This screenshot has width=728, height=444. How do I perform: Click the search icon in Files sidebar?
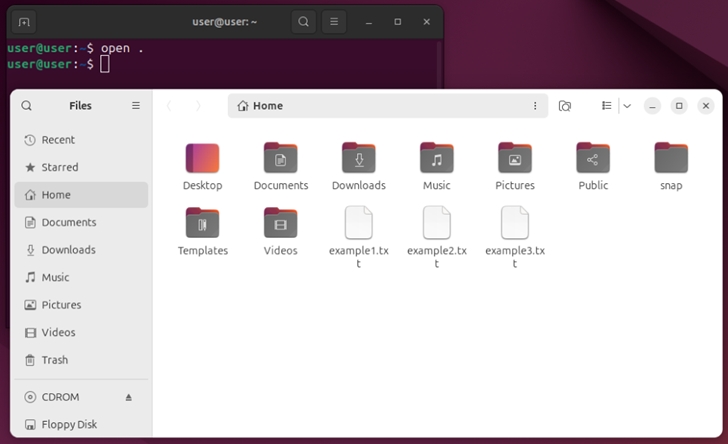[x=27, y=106]
